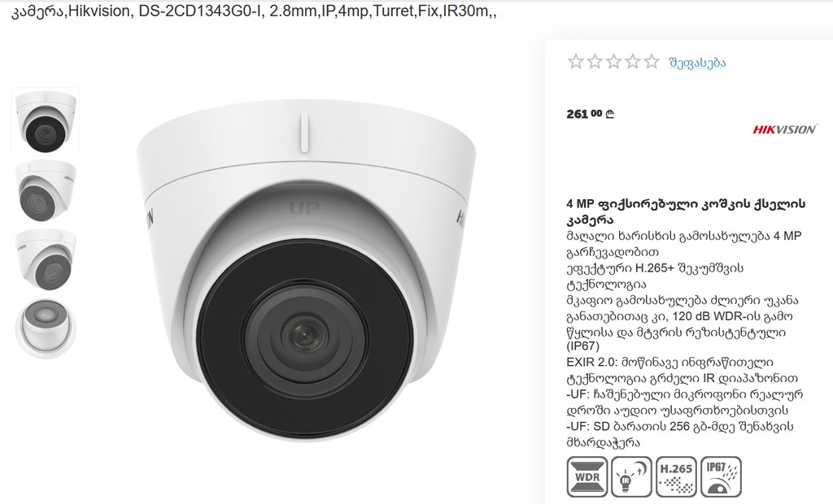
Task: Click the WDR feature icon
Action: tap(587, 476)
